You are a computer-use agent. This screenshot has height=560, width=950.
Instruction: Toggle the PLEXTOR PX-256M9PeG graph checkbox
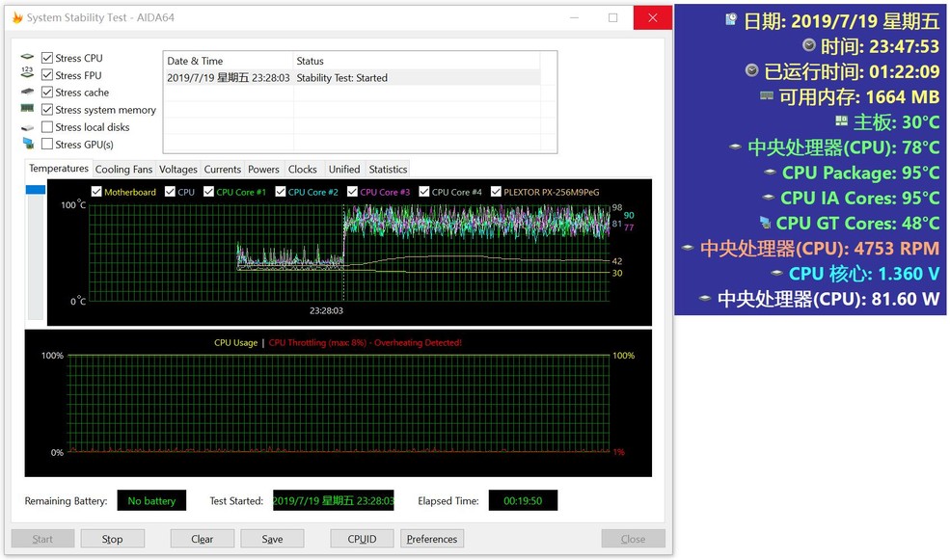(496, 191)
